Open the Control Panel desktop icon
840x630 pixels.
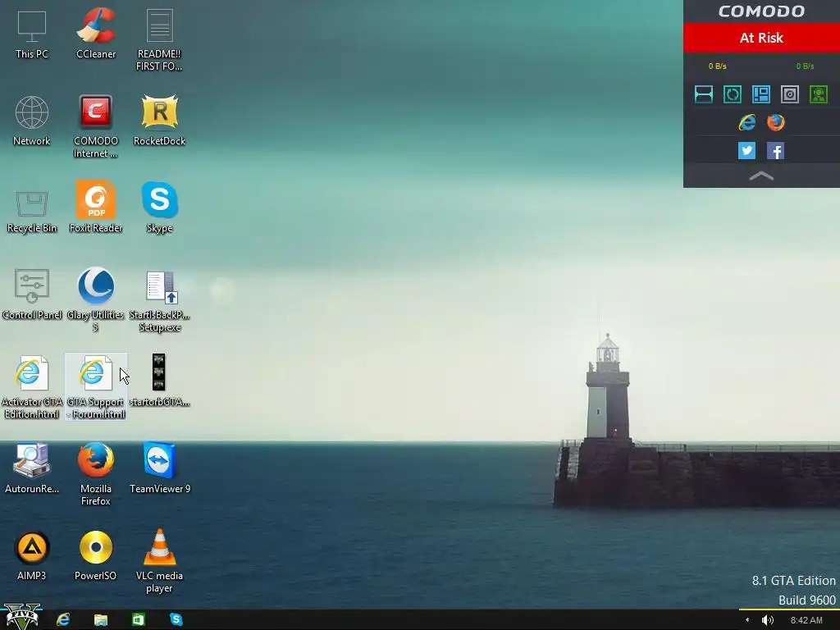point(32,294)
